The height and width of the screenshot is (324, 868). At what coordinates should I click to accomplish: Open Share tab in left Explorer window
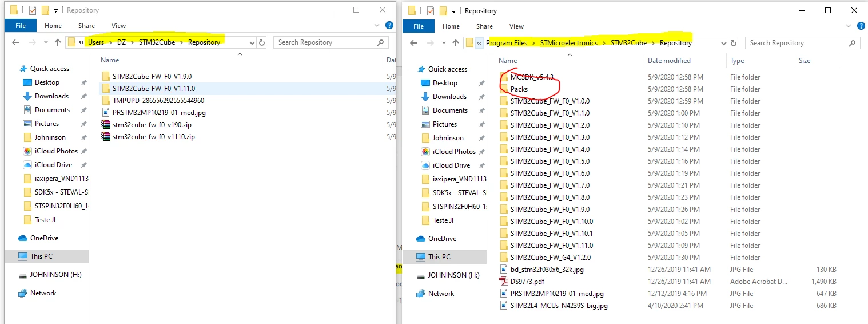86,26
